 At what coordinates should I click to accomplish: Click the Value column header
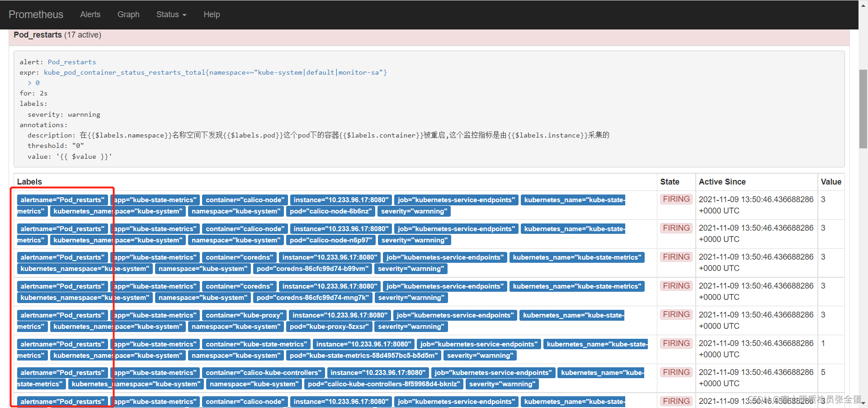point(831,182)
